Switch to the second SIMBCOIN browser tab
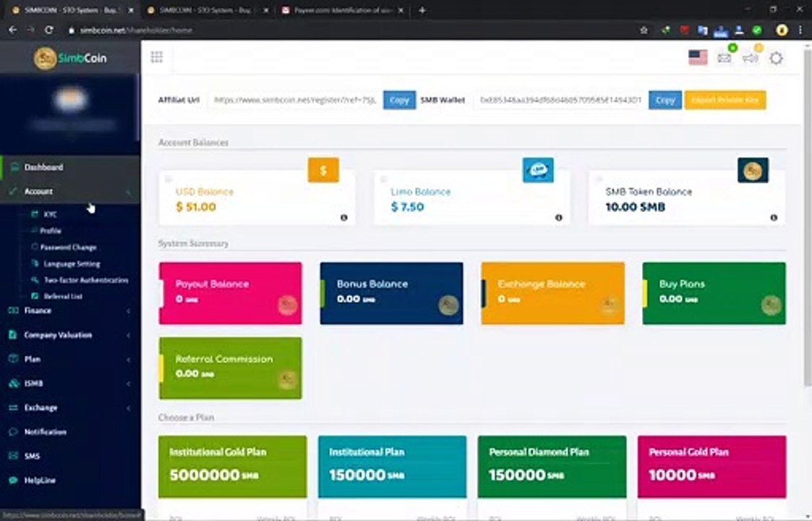Screen dimensions: 812x521 207,10
